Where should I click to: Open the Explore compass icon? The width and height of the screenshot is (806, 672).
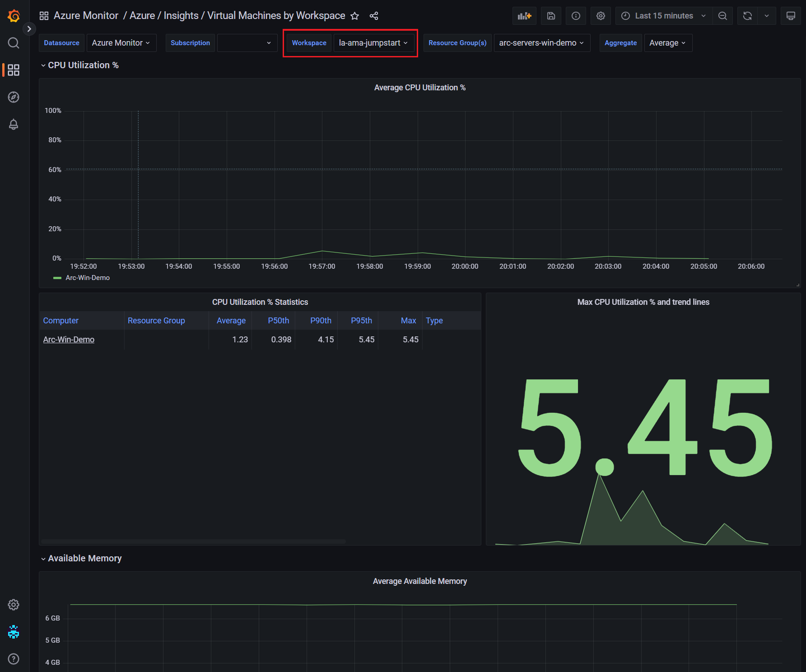point(14,97)
